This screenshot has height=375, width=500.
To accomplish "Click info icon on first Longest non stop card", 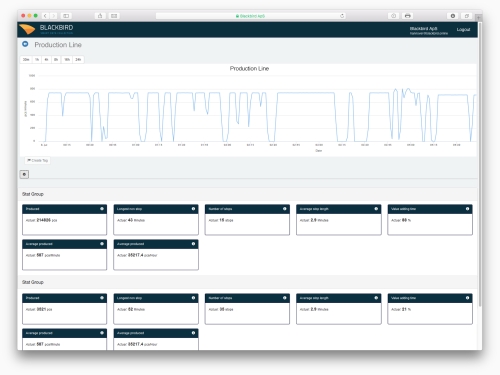I will [x=193, y=209].
